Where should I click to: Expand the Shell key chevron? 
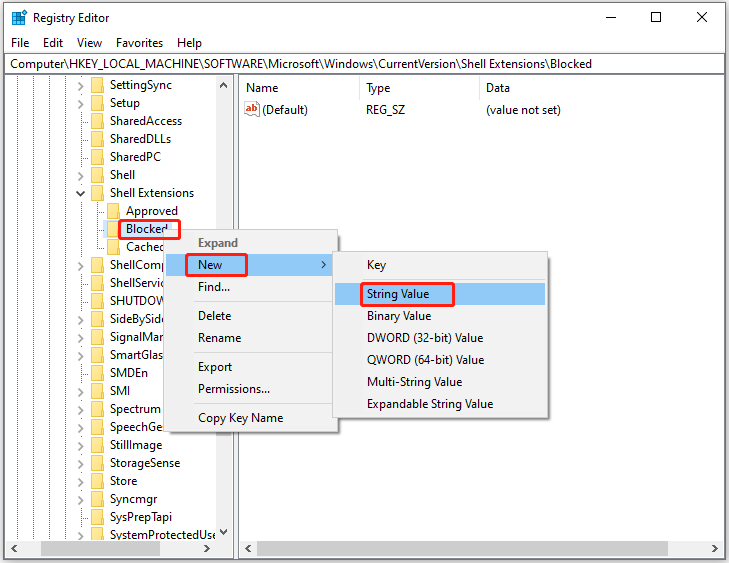point(80,176)
